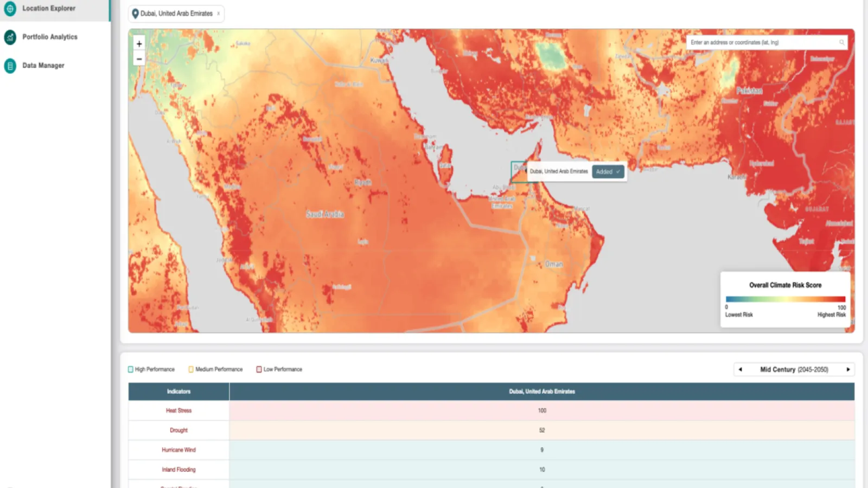The height and width of the screenshot is (488, 868).
Task: Click the Highest Risk legend label
Action: tap(832, 314)
